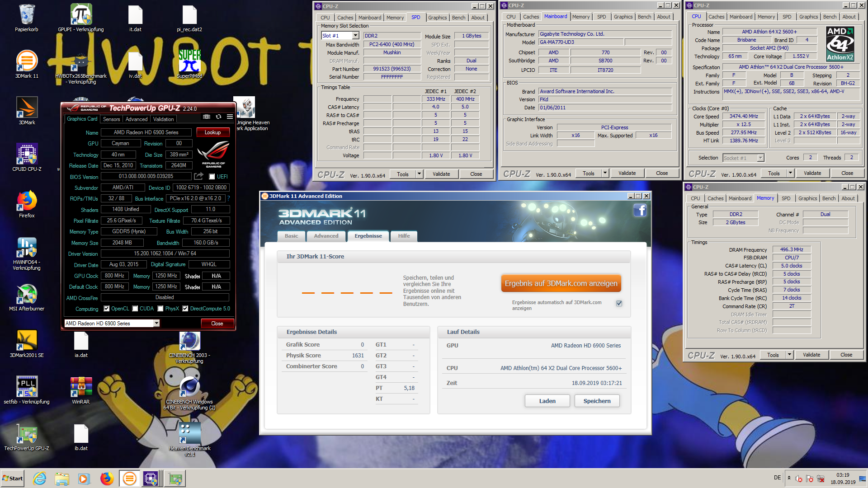Open the 3DMark2001 SE desktop icon
868x488 pixels.
coord(27,343)
